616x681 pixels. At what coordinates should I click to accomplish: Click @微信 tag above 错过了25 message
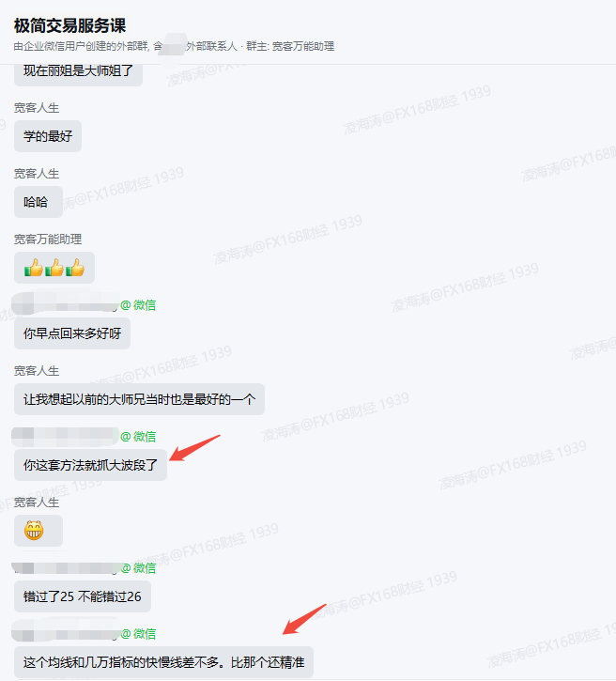click(x=138, y=567)
